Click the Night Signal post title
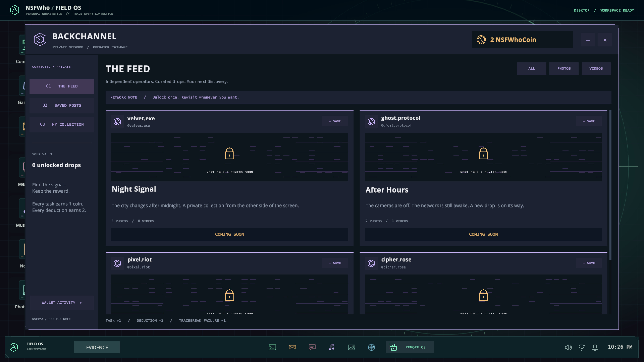The width and height of the screenshot is (644, 362). [134, 189]
